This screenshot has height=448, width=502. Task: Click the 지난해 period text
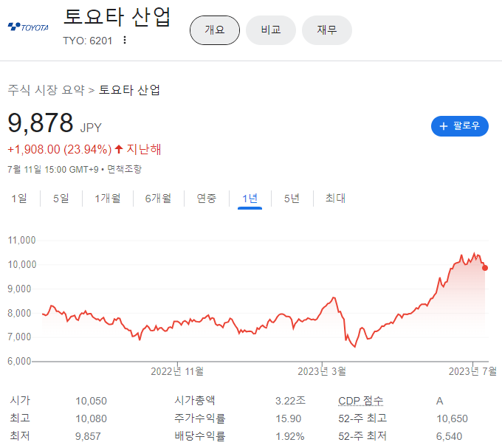[144, 149]
